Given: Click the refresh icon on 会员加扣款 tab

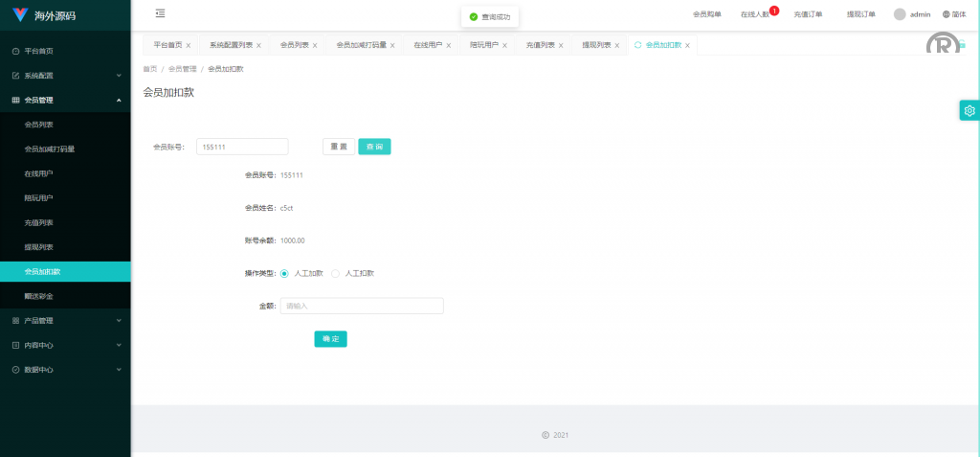Looking at the screenshot, I should click(638, 45).
